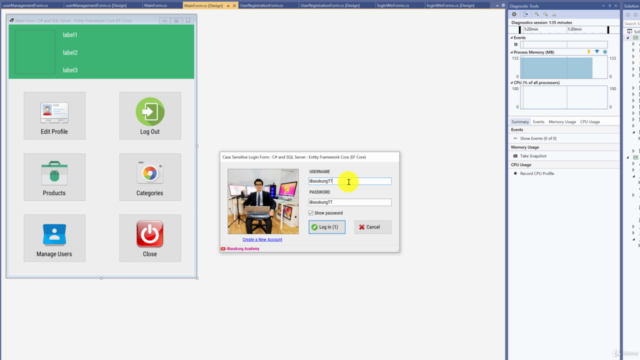Collapse the Events graph section
Image resolution: width=640 pixels, height=360 pixels.
click(x=512, y=38)
